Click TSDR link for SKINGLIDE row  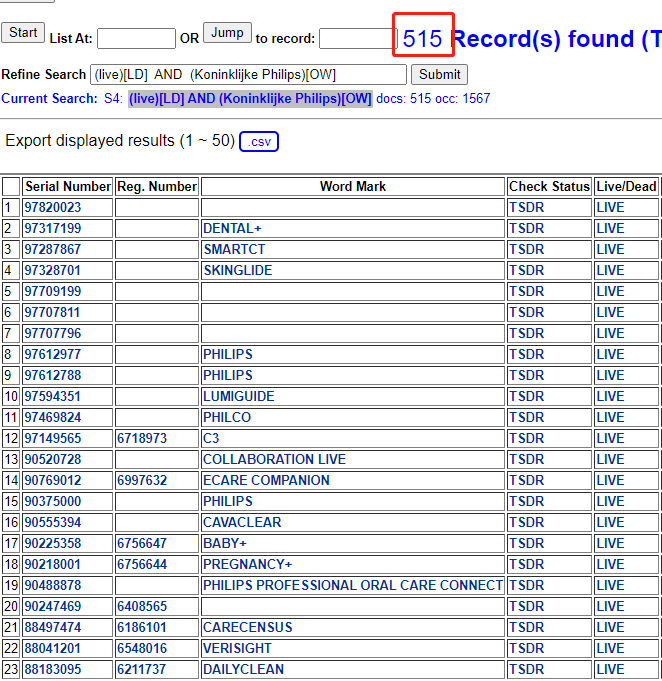tap(526, 271)
